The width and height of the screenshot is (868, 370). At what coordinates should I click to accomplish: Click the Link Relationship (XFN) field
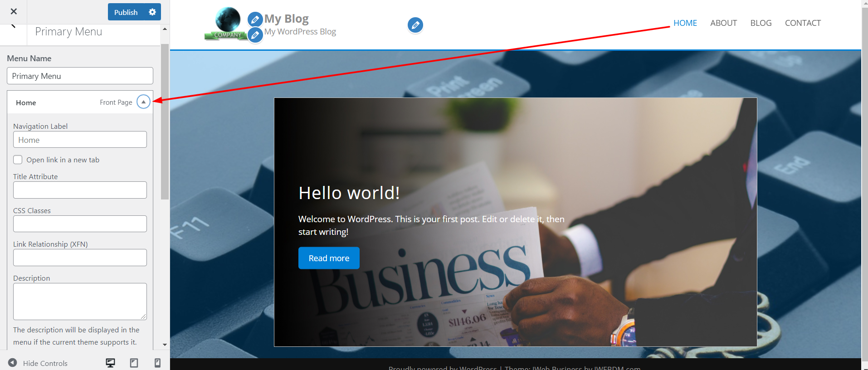pos(80,258)
